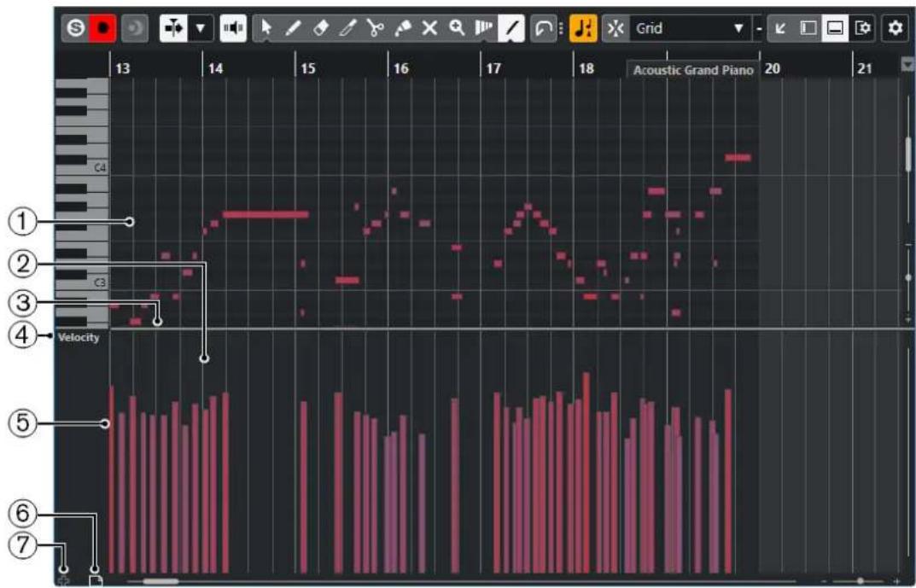Select the Erase tool

coord(321,28)
